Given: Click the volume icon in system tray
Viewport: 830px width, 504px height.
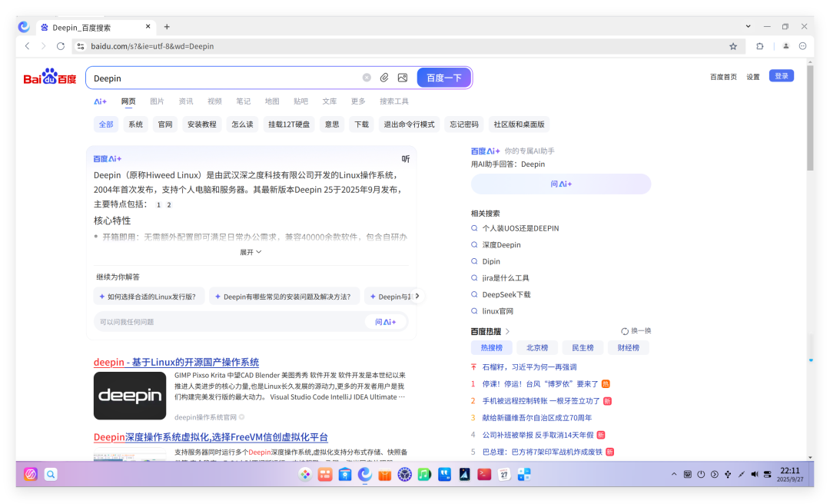Looking at the screenshot, I should (x=754, y=475).
